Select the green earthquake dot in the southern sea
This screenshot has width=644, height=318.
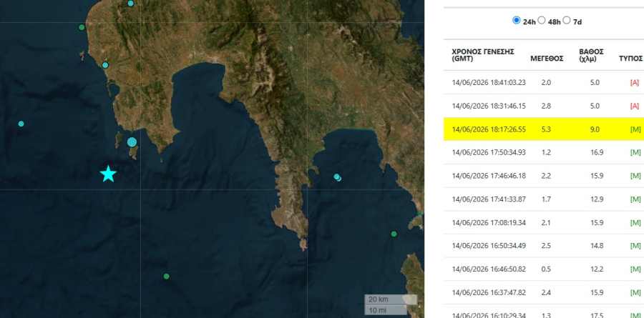pos(166,276)
